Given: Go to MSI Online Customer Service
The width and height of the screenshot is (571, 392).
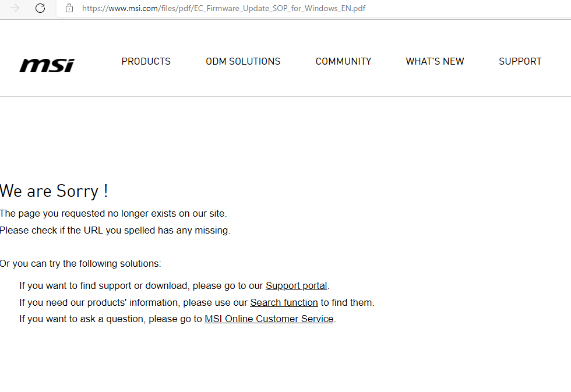Looking at the screenshot, I should (x=269, y=319).
